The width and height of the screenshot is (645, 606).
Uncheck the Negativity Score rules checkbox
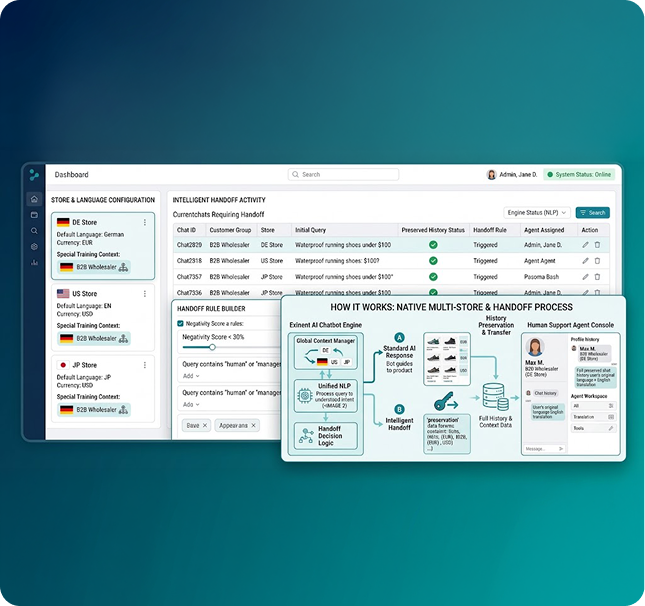coord(180,324)
